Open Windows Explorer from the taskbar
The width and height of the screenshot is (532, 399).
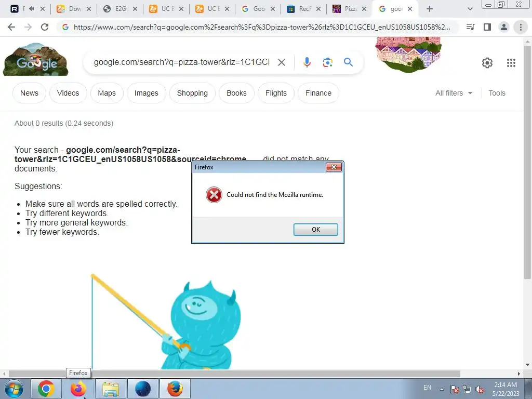(111, 389)
